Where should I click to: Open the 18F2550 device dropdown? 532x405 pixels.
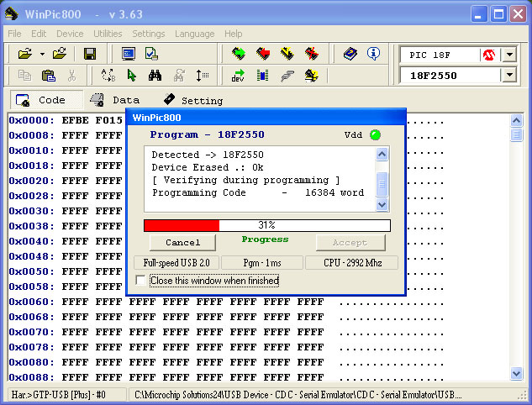[509, 75]
